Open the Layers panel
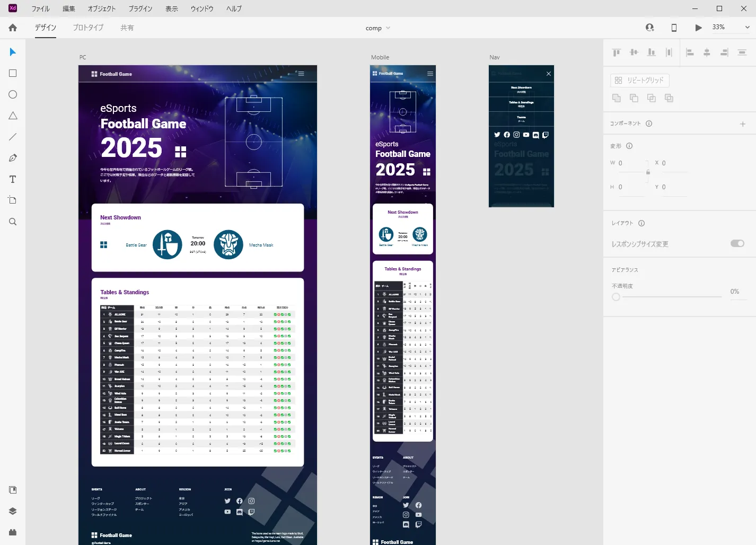The width and height of the screenshot is (756, 545). pos(13,511)
